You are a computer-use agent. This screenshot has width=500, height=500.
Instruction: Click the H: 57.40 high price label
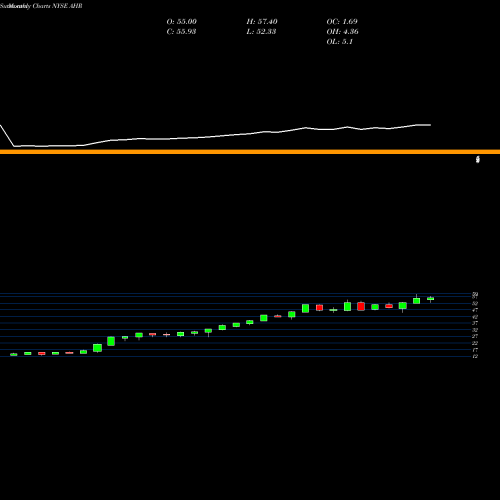coord(262,22)
